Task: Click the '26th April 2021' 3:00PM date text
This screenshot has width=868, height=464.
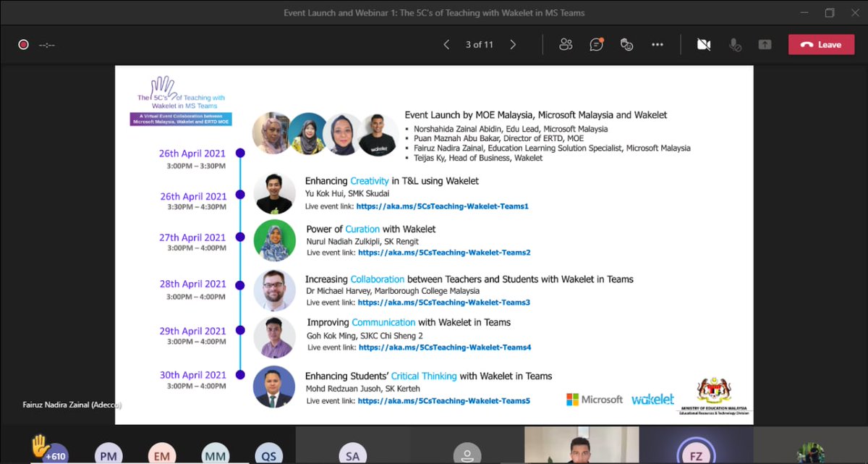Action: pos(192,153)
